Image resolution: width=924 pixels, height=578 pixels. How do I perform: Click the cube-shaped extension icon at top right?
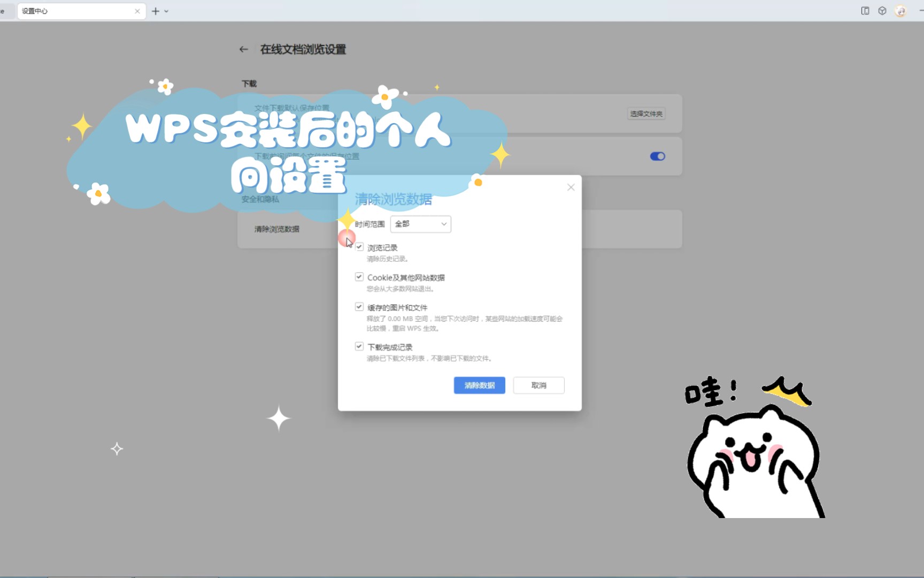pos(882,11)
